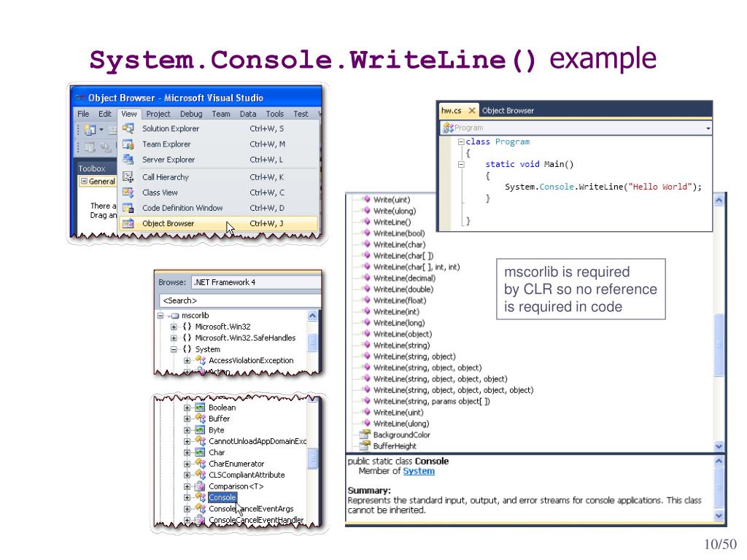Click the Buffer class icon
This screenshot has width=747, height=560.
(201, 419)
